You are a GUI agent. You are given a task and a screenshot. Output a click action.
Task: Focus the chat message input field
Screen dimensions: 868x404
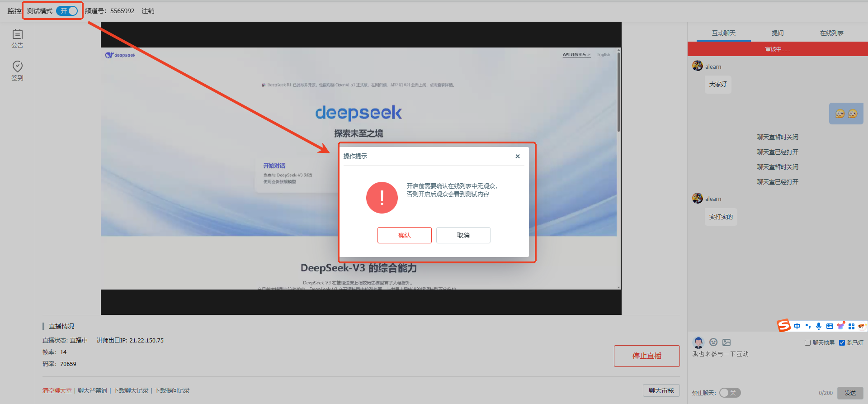click(x=778, y=366)
